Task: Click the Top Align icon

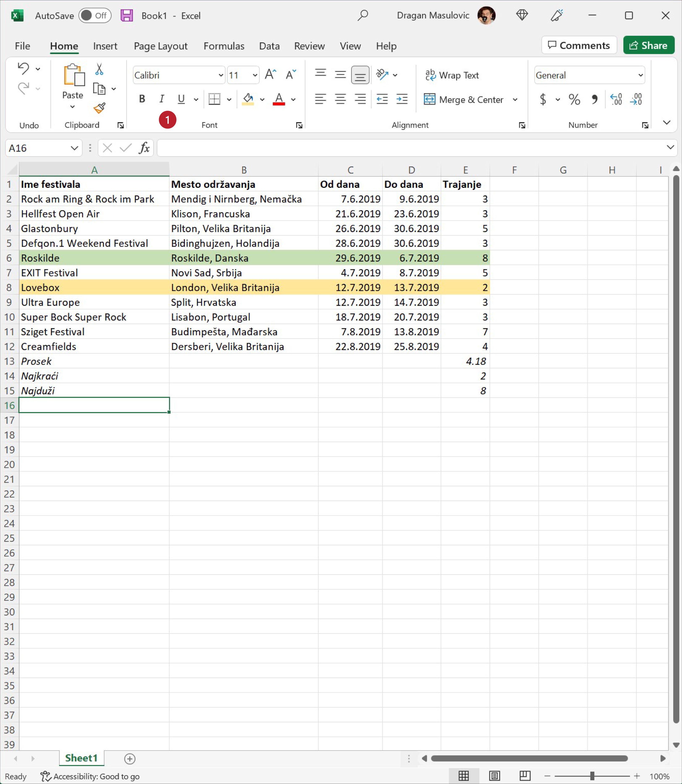Action: click(321, 73)
